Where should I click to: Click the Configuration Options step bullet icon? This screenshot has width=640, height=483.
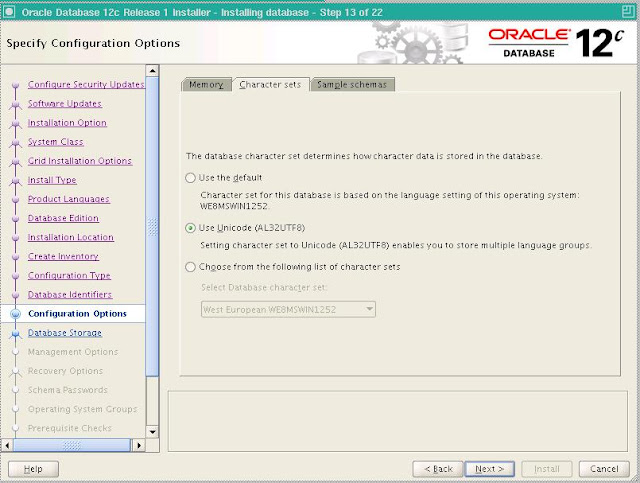point(16,314)
